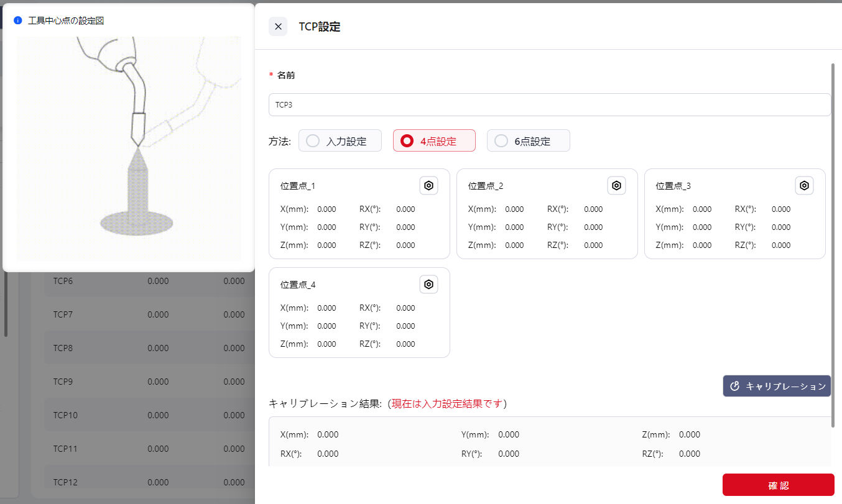The width and height of the screenshot is (842, 504).
Task: Click the tool center point diagram image
Action: click(x=129, y=148)
